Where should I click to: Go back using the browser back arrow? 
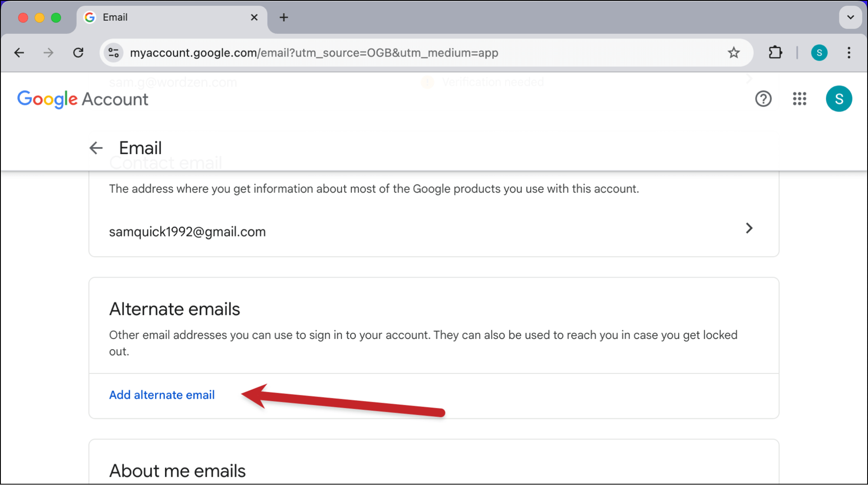[19, 53]
